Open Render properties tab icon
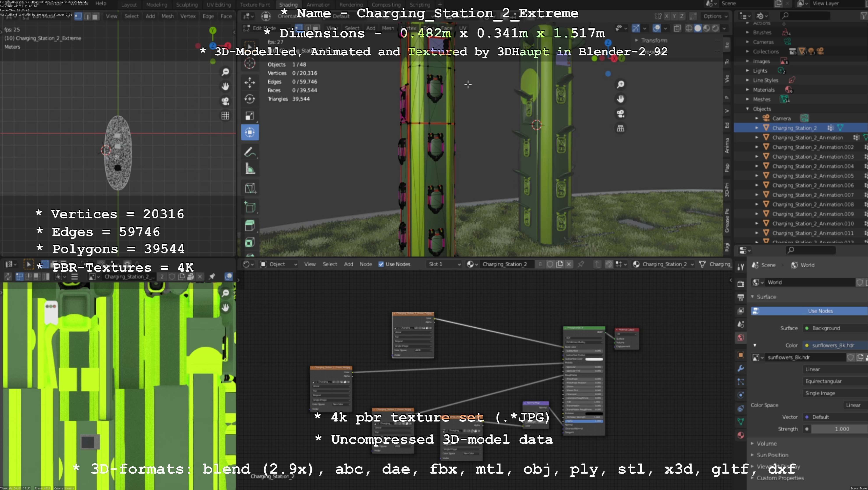The width and height of the screenshot is (868, 490). pos(740,284)
